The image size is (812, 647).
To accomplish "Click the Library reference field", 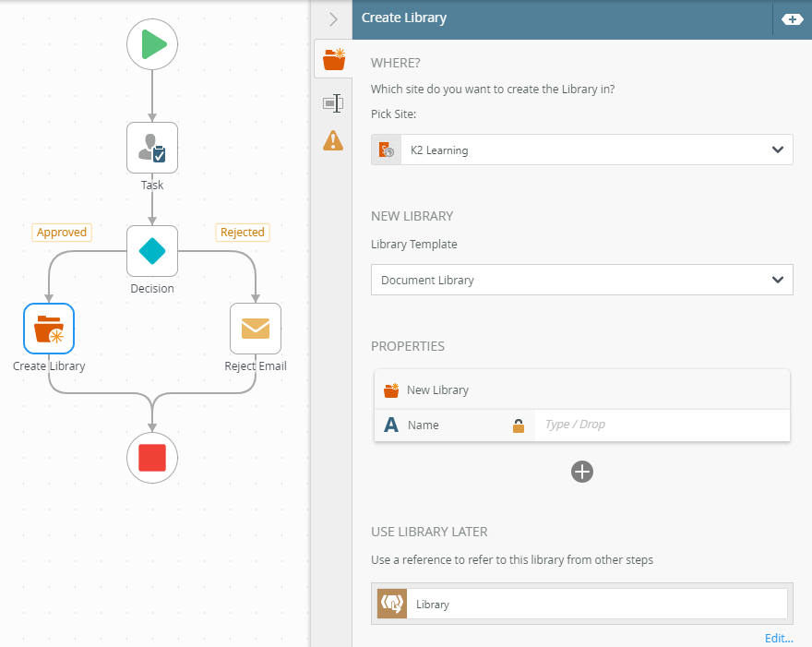I will click(x=595, y=604).
